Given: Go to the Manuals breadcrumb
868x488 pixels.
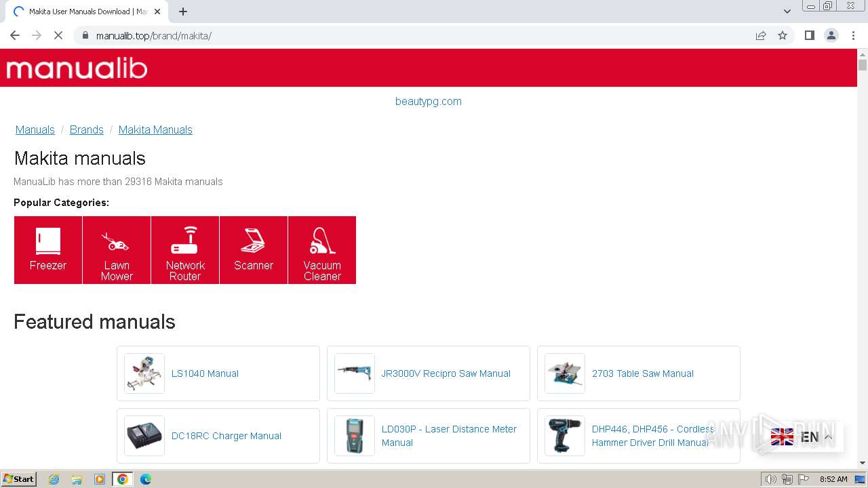Looking at the screenshot, I should 35,129.
